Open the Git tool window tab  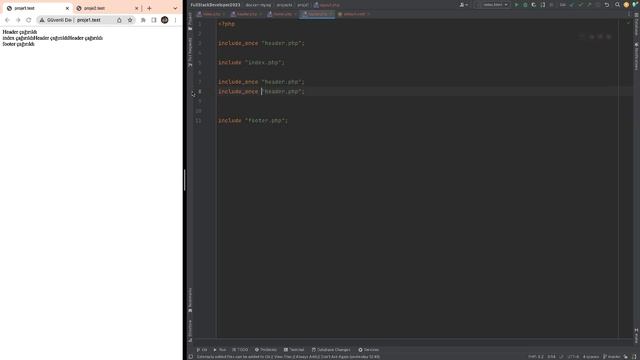point(202,350)
